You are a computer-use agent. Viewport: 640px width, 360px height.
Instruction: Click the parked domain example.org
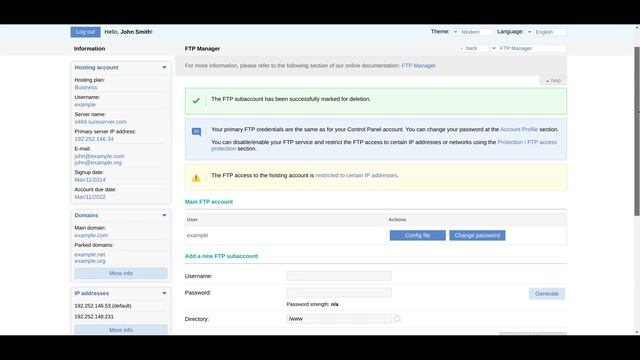click(90, 261)
